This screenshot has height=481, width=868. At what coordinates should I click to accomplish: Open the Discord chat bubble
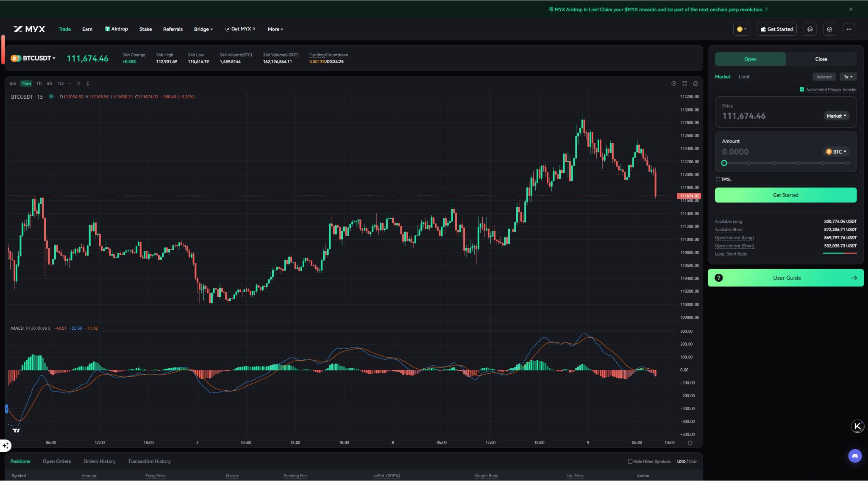[855, 456]
